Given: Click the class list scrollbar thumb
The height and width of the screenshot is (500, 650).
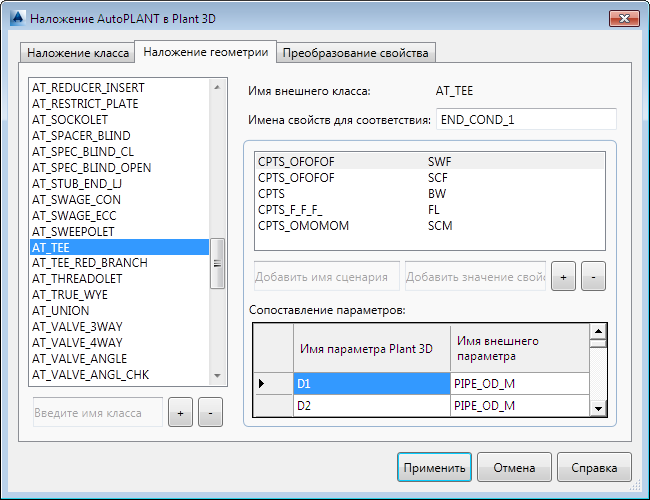Looking at the screenshot, I should coord(217,263).
